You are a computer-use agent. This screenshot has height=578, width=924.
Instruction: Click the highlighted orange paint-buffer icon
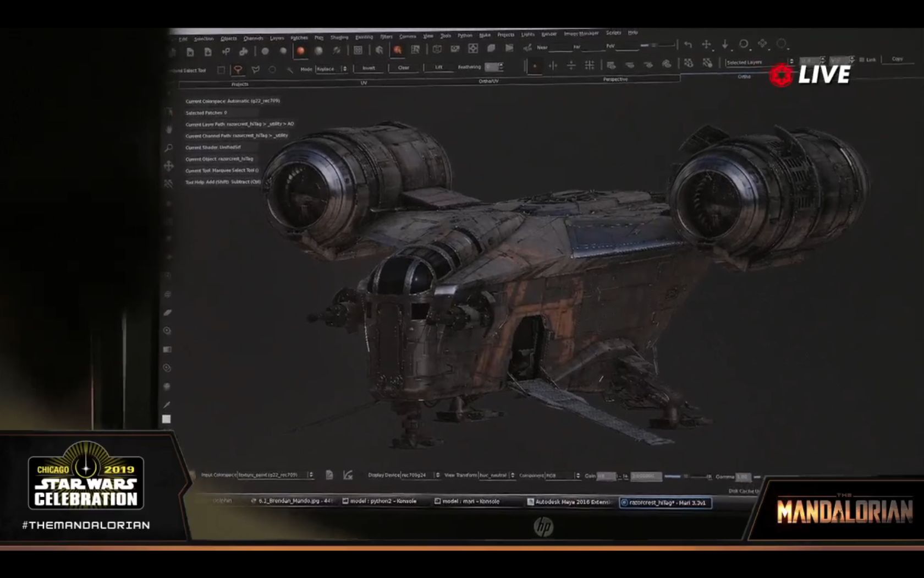click(397, 50)
